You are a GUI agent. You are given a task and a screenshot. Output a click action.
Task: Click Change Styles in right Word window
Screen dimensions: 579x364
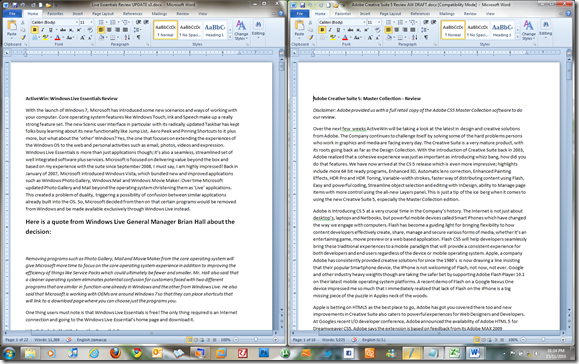[528, 30]
